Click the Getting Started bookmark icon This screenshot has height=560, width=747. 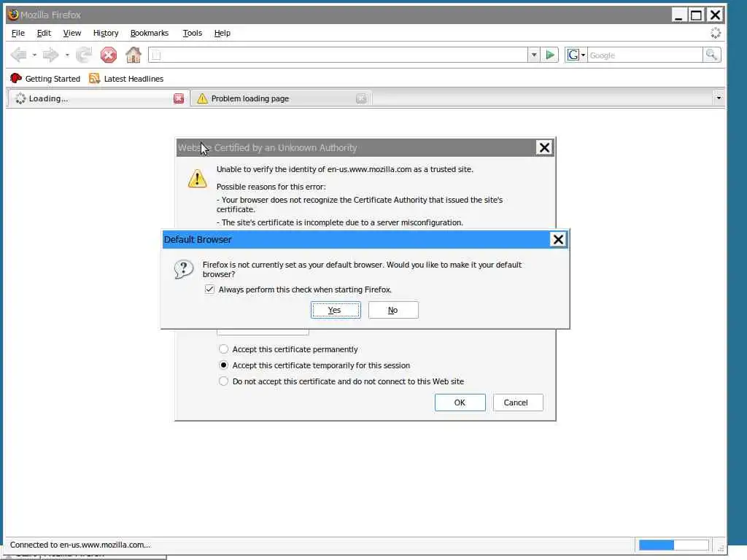pyautogui.click(x=16, y=79)
